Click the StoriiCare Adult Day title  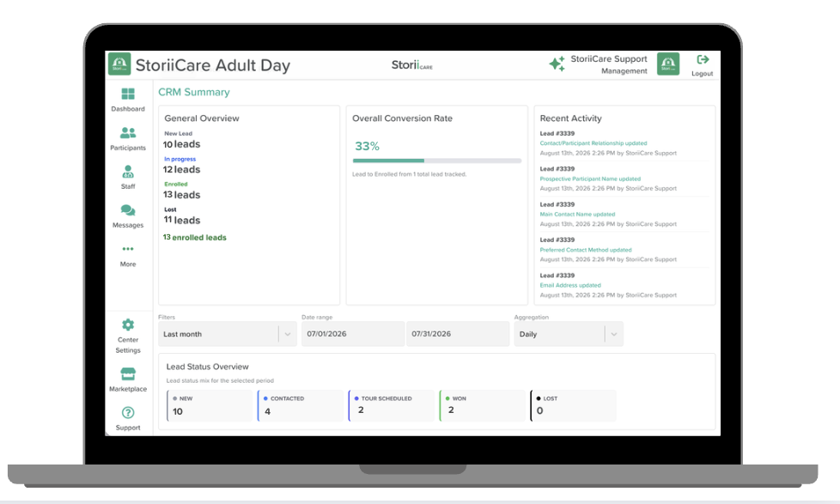pyautogui.click(x=213, y=65)
